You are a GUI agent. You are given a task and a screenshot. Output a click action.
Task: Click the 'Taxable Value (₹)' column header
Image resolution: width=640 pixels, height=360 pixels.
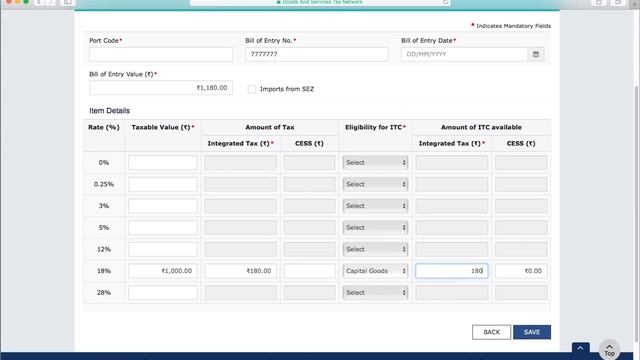[x=162, y=127]
